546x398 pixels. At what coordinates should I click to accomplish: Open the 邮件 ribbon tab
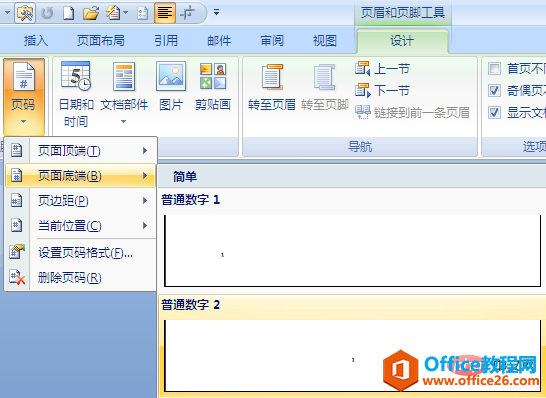(219, 41)
